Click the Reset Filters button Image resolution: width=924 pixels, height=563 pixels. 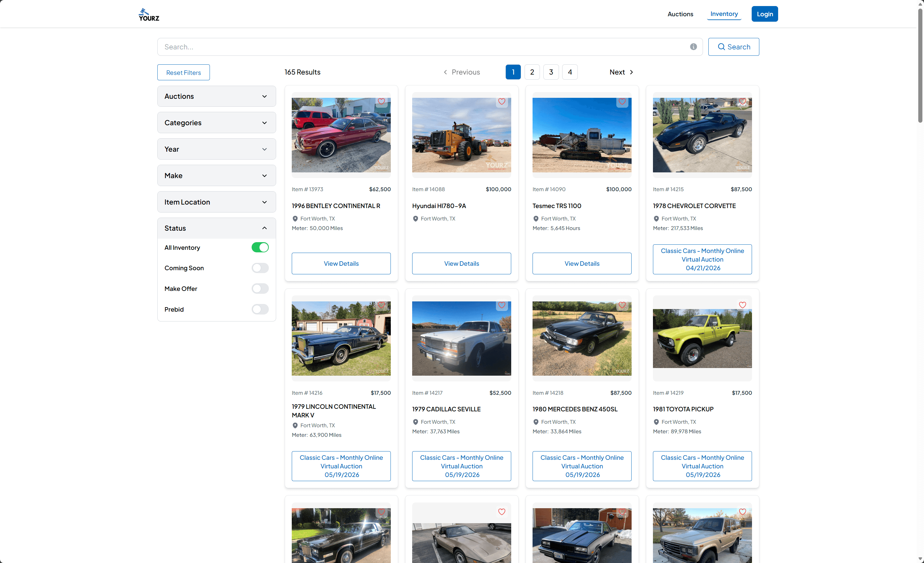(x=183, y=72)
